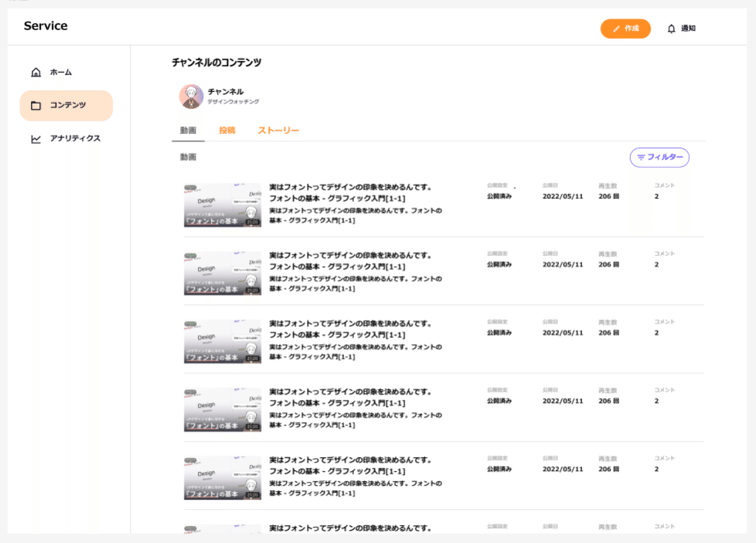Click 206 回 play count in first row

click(609, 196)
